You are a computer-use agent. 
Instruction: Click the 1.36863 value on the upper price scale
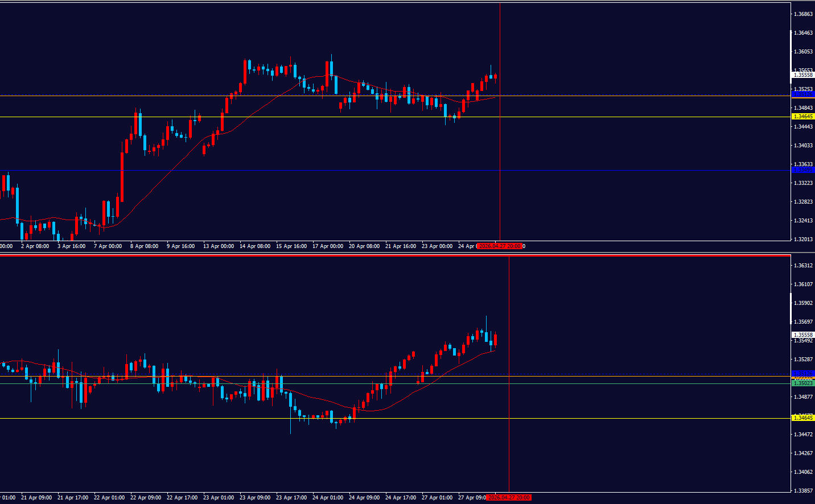coord(803,14)
